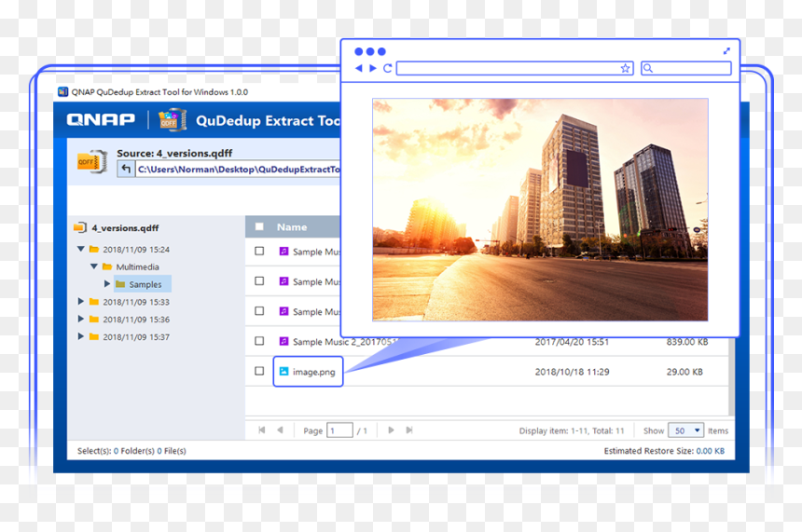This screenshot has height=532, width=802.
Task: Sort by the Name column header
Action: click(292, 227)
